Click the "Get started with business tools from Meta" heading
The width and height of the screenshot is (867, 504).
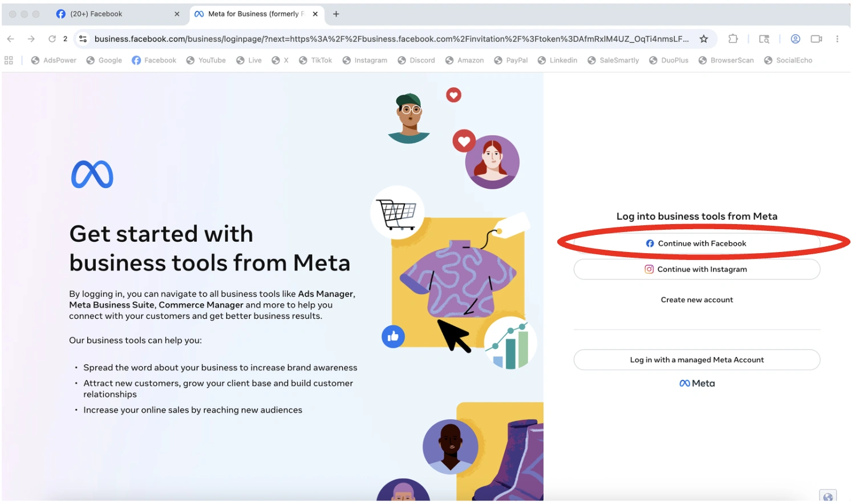210,248
